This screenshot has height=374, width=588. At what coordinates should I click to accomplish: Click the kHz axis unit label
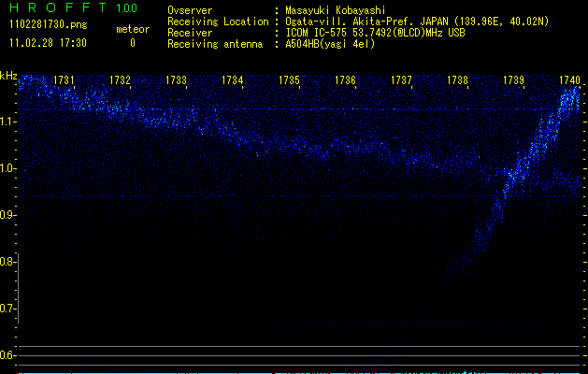click(x=9, y=75)
